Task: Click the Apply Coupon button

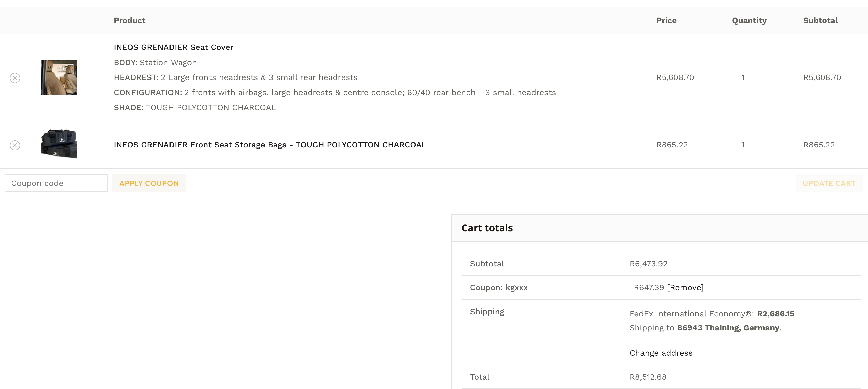Action: click(x=149, y=183)
